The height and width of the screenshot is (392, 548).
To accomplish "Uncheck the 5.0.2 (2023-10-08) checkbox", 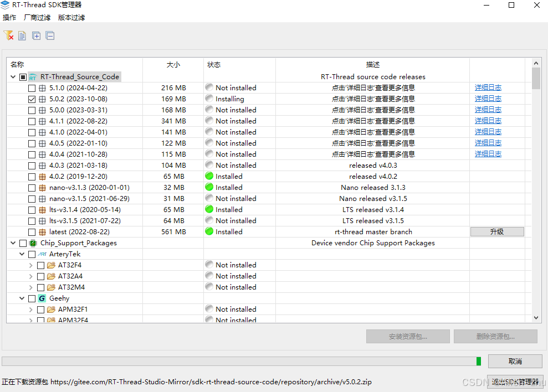I will point(32,99).
